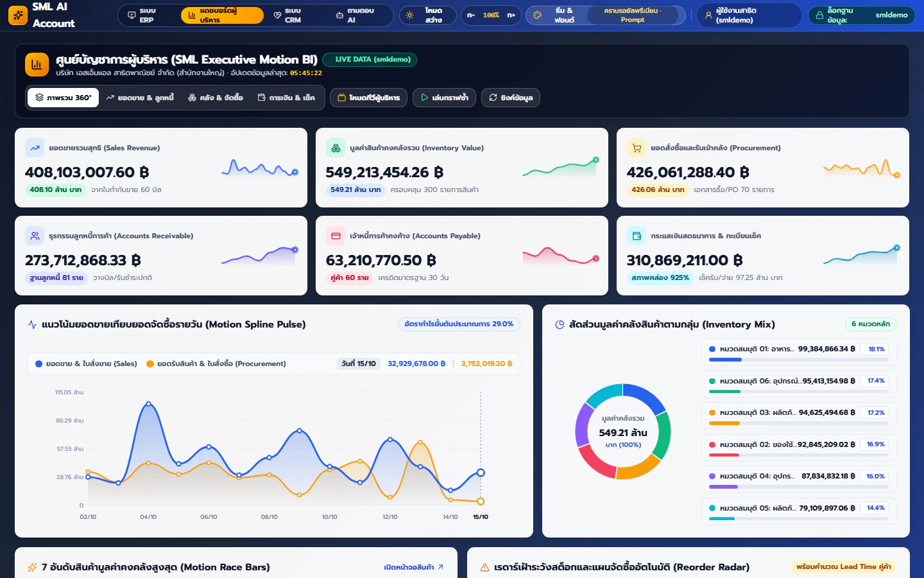Toggle the Procurement legend series in the chart
The width and height of the screenshot is (924, 578).
(x=216, y=363)
